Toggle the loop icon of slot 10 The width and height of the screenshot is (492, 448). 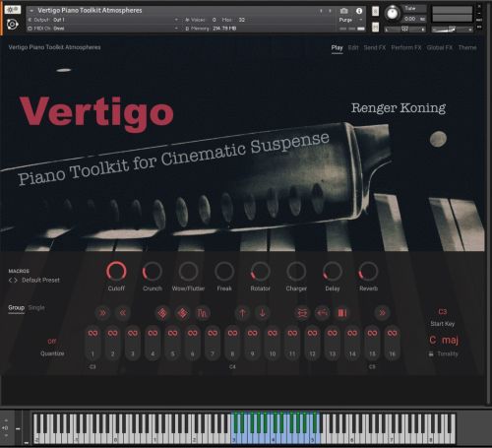click(273, 334)
